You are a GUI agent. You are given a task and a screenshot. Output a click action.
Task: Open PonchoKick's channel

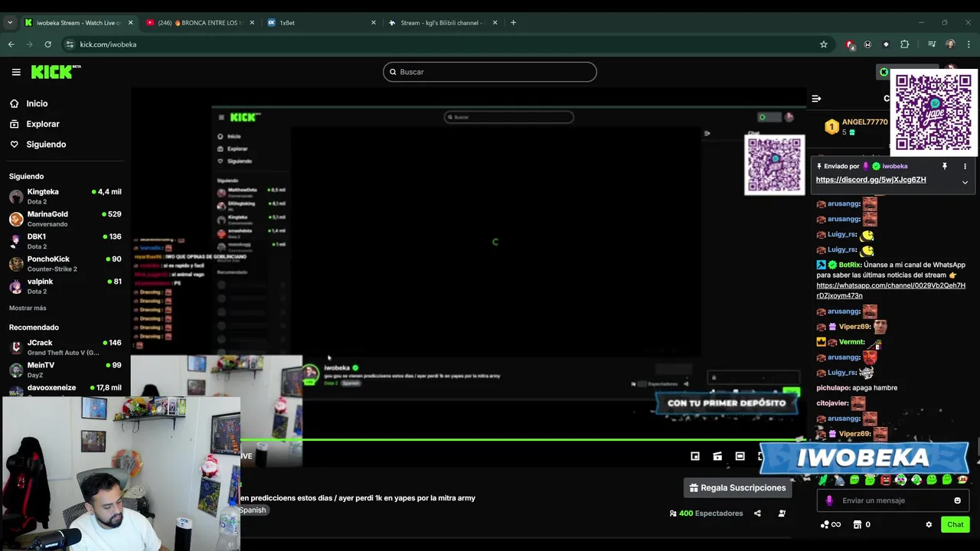pos(65,264)
